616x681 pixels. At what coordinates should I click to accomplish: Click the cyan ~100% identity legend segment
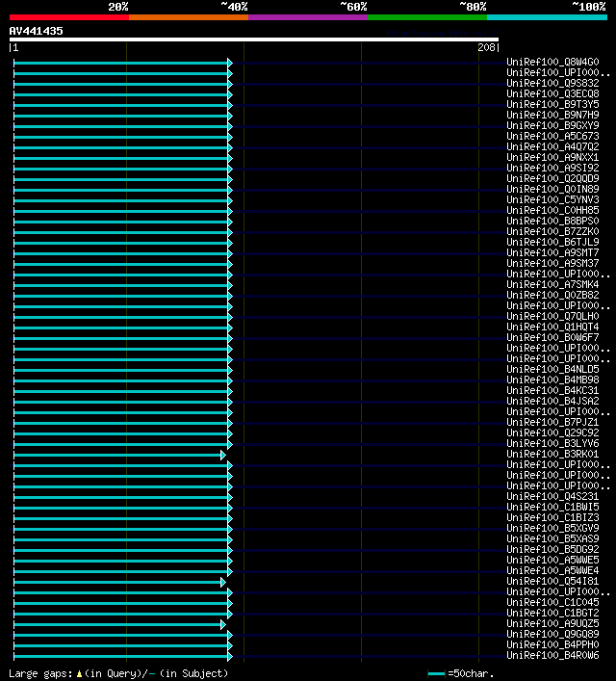coord(547,17)
